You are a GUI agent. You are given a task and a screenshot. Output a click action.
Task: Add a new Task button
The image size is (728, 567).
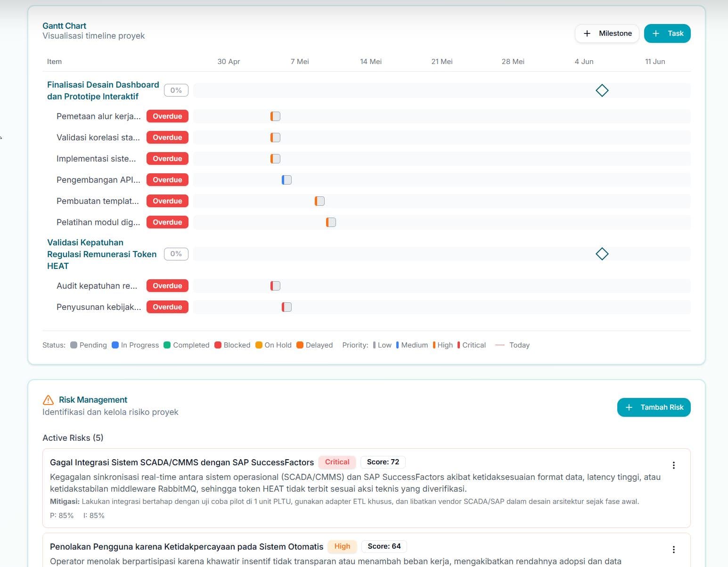coord(667,33)
